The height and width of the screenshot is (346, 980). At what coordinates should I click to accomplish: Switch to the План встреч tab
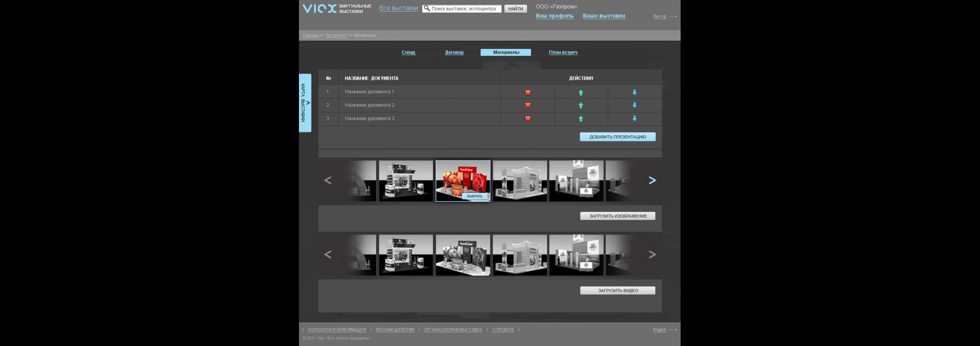(563, 52)
